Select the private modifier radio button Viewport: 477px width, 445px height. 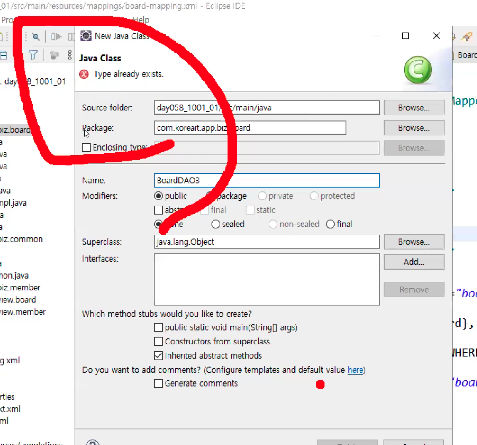[x=262, y=196]
